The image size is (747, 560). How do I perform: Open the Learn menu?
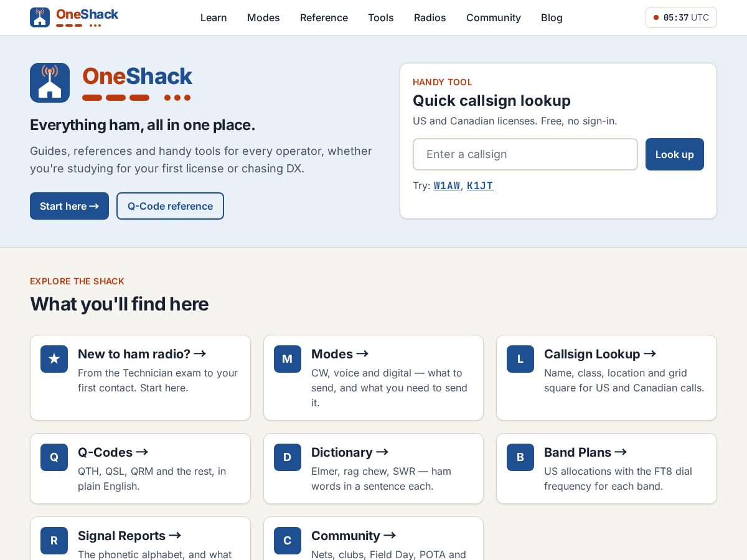[x=214, y=17]
